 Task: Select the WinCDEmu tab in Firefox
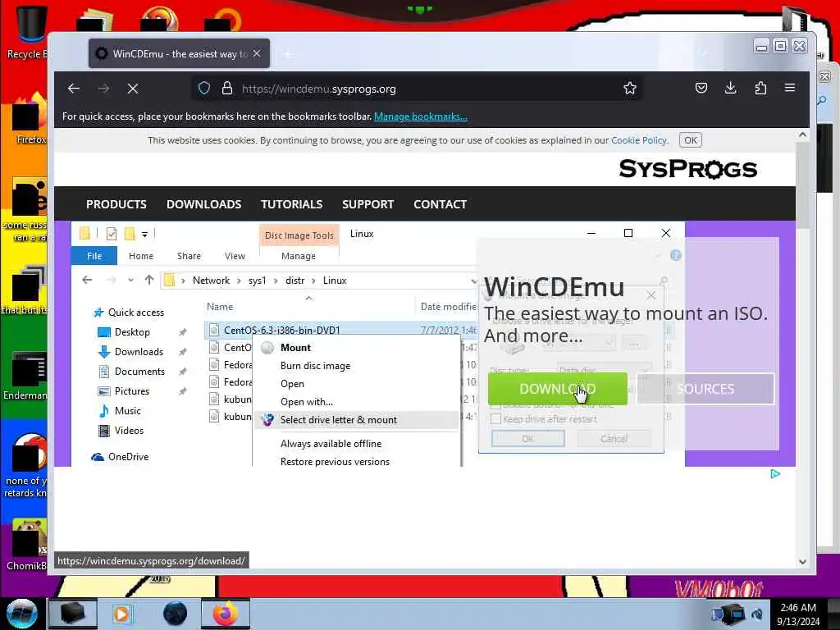click(x=180, y=53)
